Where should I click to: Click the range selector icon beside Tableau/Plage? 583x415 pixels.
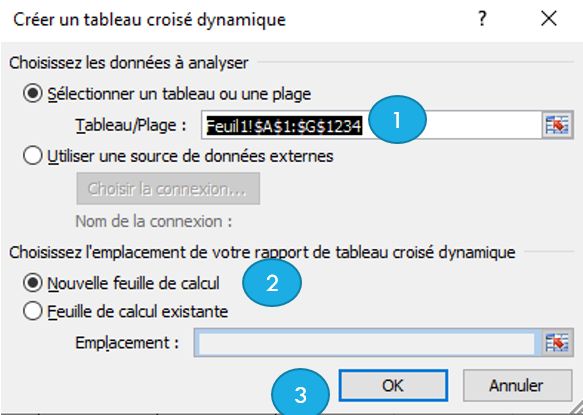[x=557, y=125]
